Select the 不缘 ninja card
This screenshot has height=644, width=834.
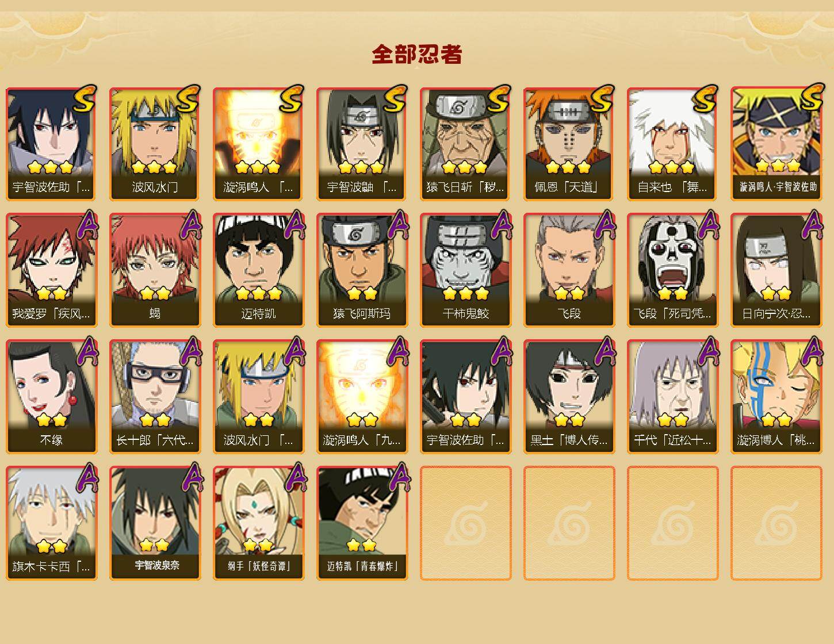coord(51,397)
